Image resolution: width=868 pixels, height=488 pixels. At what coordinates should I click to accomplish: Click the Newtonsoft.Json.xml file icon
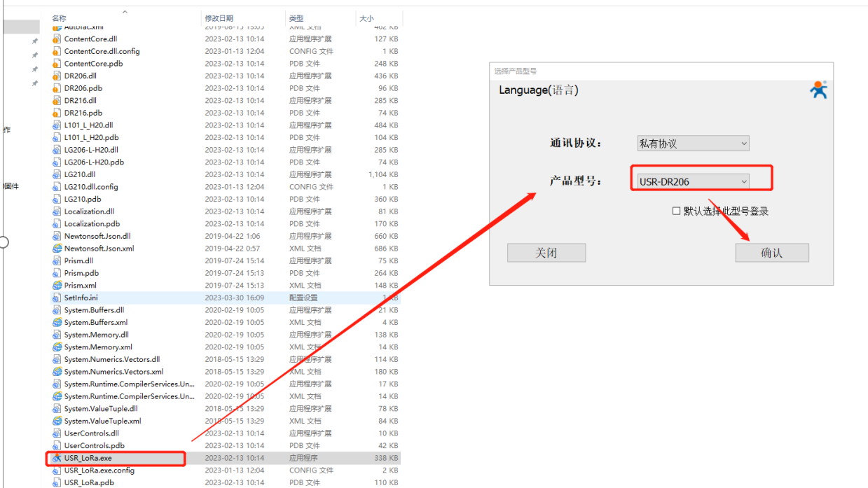(x=57, y=249)
